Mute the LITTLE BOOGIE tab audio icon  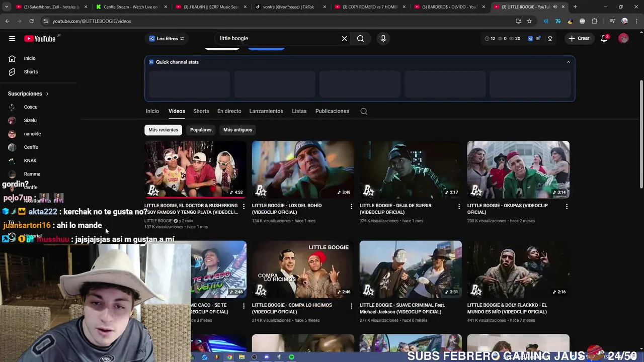(x=555, y=7)
